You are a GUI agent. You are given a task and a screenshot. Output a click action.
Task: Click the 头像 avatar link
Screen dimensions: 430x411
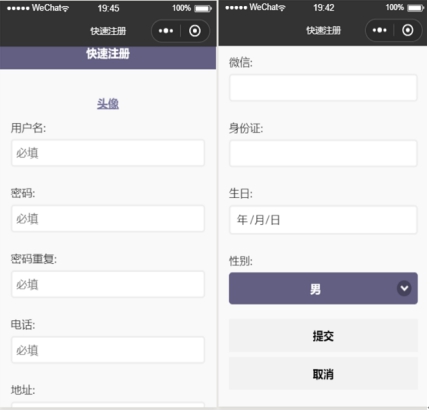(x=108, y=104)
